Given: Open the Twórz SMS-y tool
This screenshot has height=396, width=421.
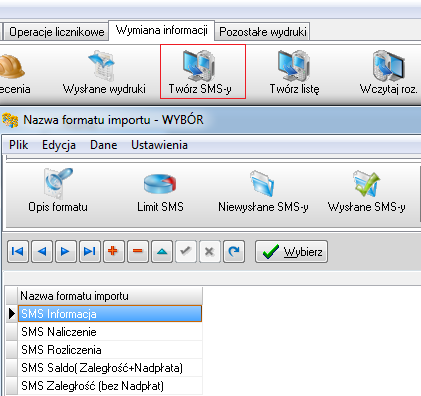Looking at the screenshot, I should click(x=203, y=72).
